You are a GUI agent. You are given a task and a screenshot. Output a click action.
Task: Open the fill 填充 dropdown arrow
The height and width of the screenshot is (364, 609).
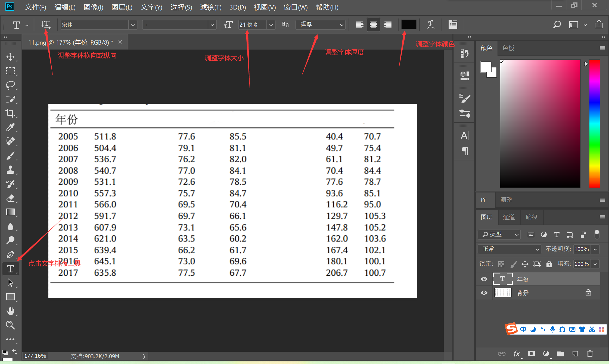tap(595, 264)
